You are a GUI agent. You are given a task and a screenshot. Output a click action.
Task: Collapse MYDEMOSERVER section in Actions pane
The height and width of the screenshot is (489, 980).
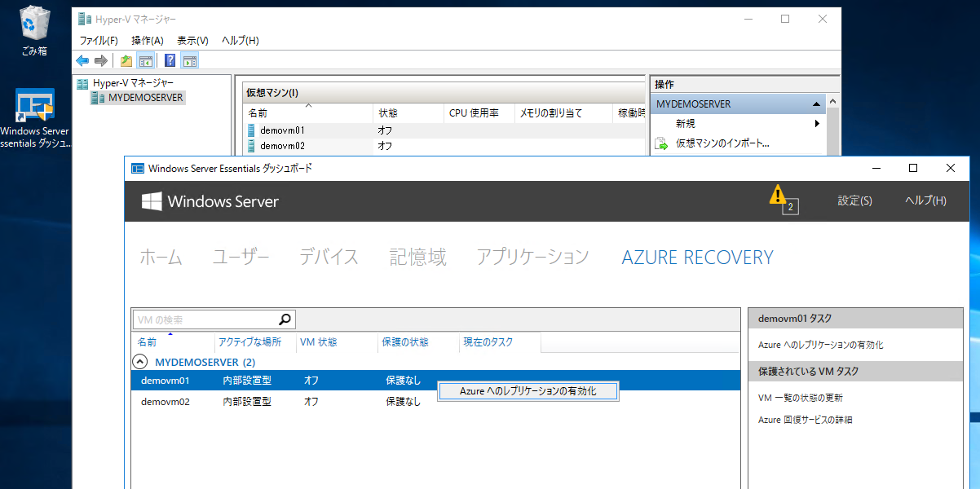click(816, 104)
